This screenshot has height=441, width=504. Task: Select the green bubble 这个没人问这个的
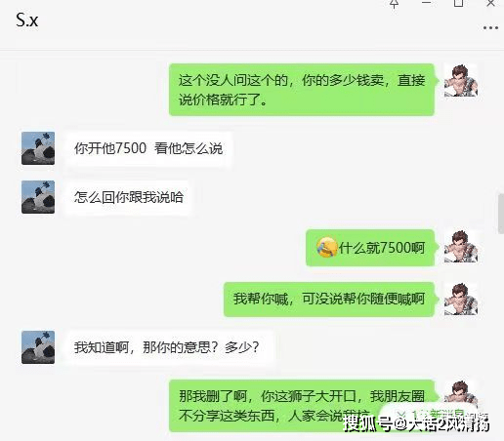[302, 90]
